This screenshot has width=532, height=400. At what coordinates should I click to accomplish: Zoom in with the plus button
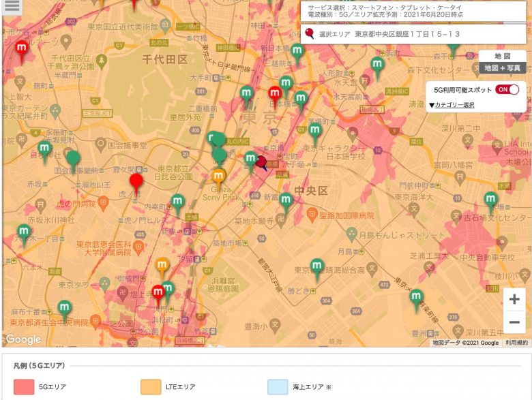coord(514,299)
